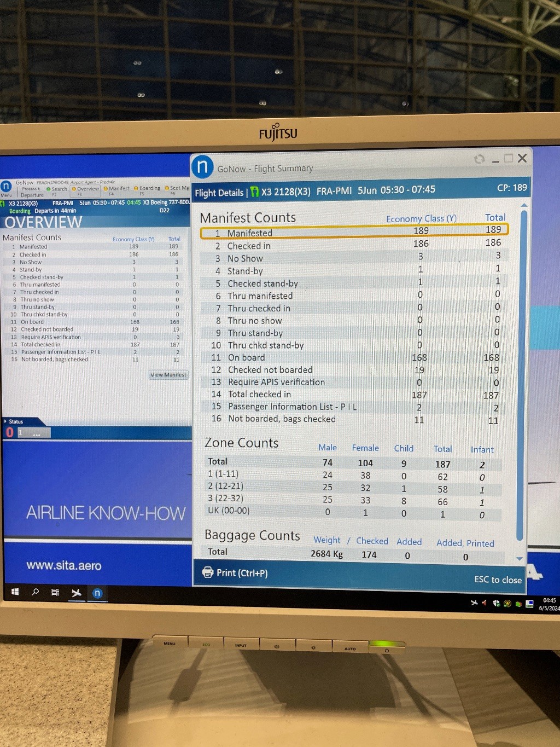Click the GoNow icon in the taskbar
This screenshot has width=560, height=747.
coord(97,593)
